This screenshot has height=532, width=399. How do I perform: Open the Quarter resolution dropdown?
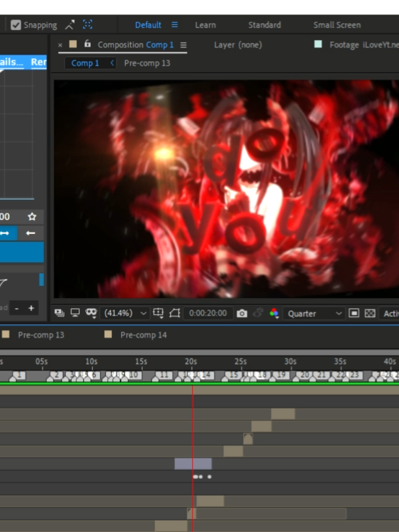313,313
